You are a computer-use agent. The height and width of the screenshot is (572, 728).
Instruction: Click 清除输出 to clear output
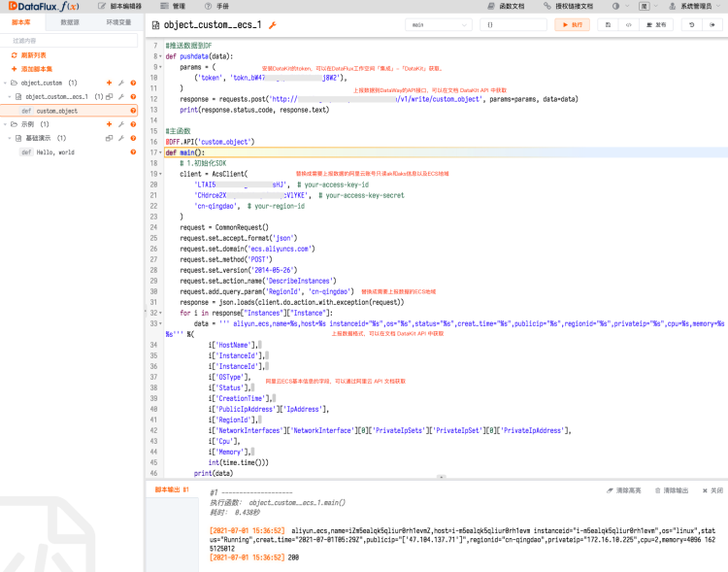tap(672, 490)
